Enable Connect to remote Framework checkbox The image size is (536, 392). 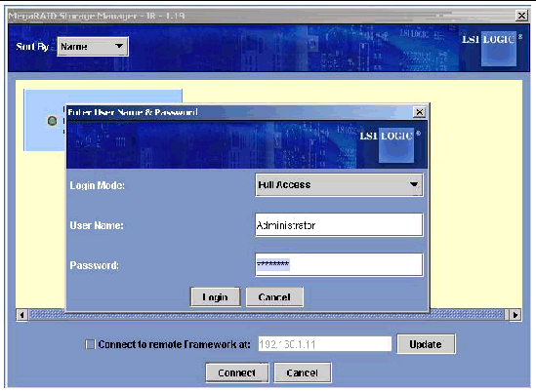click(x=90, y=344)
